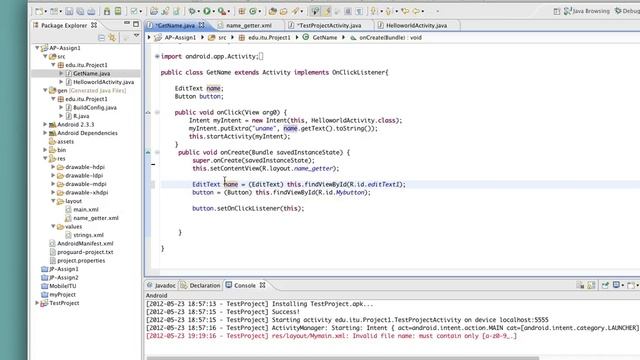Close the GetName.java editor tab

(x=202, y=25)
